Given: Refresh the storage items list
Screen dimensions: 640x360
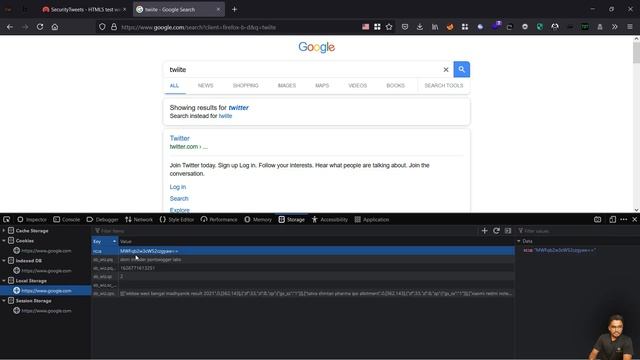Looking at the screenshot, I should (496, 231).
